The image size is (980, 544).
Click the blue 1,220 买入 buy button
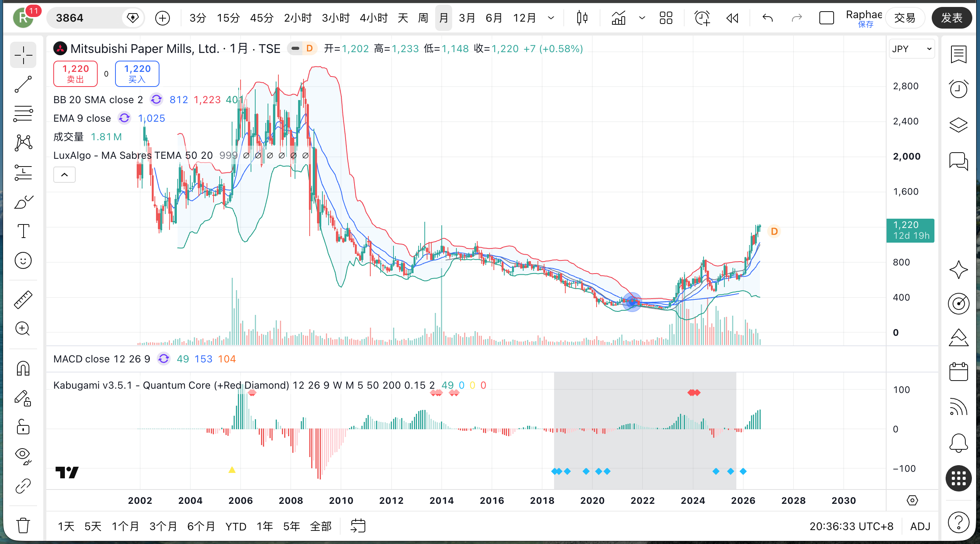(137, 74)
